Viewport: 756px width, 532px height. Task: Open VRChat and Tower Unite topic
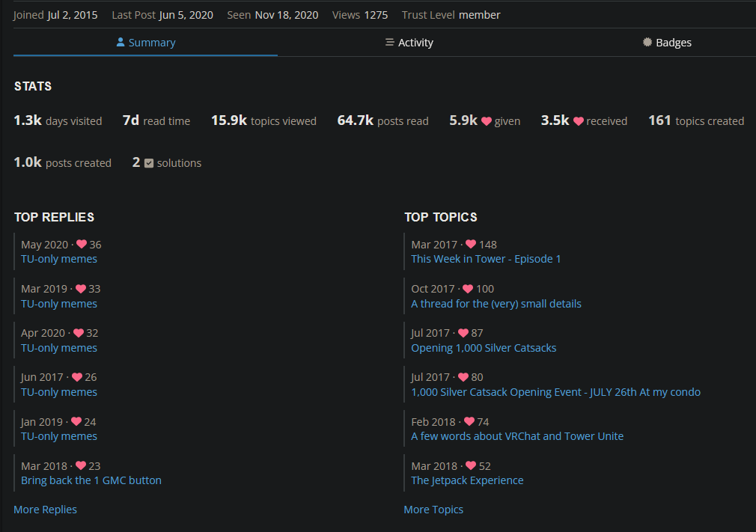pyautogui.click(x=516, y=436)
